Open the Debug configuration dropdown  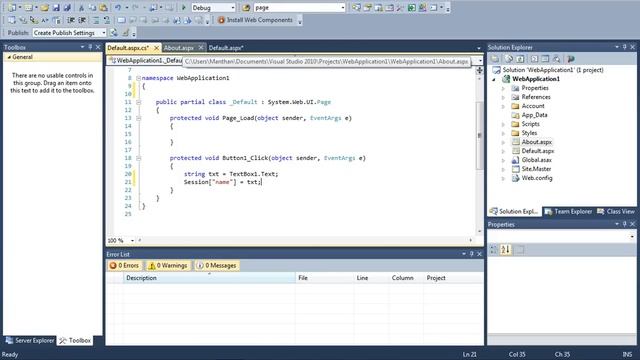(233, 8)
